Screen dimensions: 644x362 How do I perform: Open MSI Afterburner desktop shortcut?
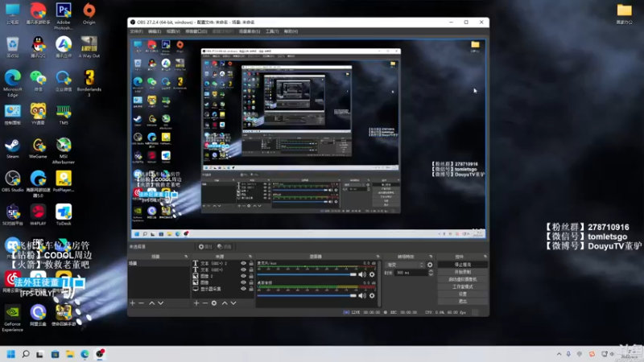[64, 150]
